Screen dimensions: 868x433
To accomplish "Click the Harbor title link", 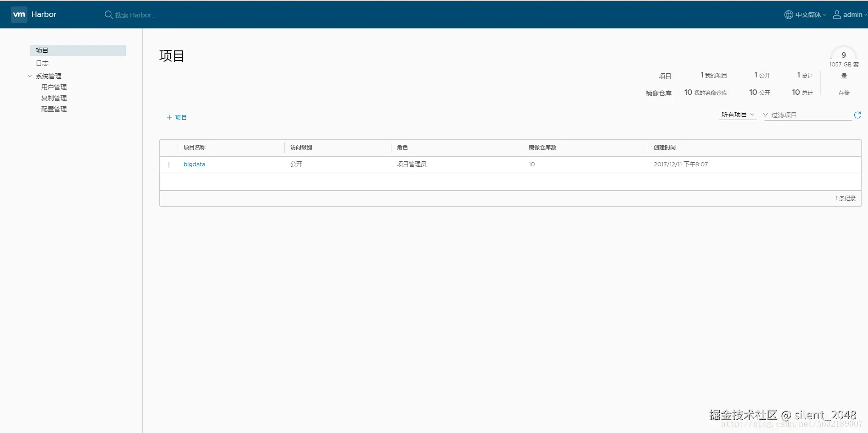I will point(44,14).
